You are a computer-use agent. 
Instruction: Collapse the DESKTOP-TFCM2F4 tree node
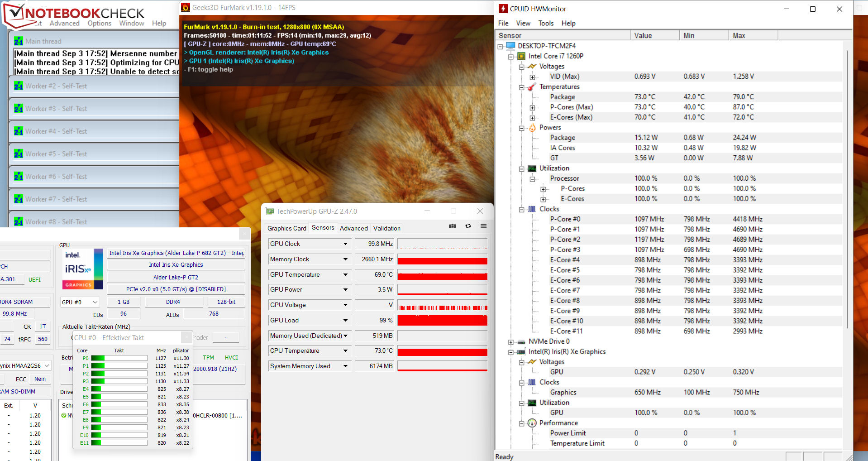pos(500,46)
